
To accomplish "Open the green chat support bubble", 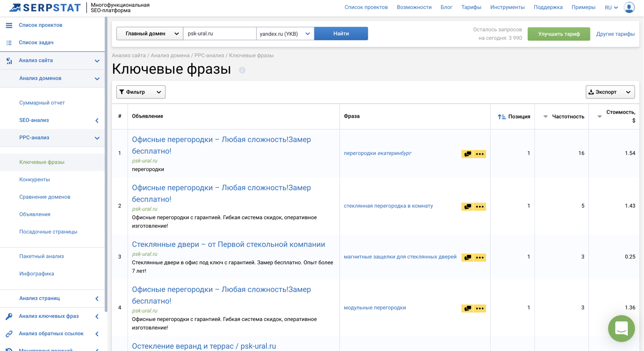I will click(621, 329).
